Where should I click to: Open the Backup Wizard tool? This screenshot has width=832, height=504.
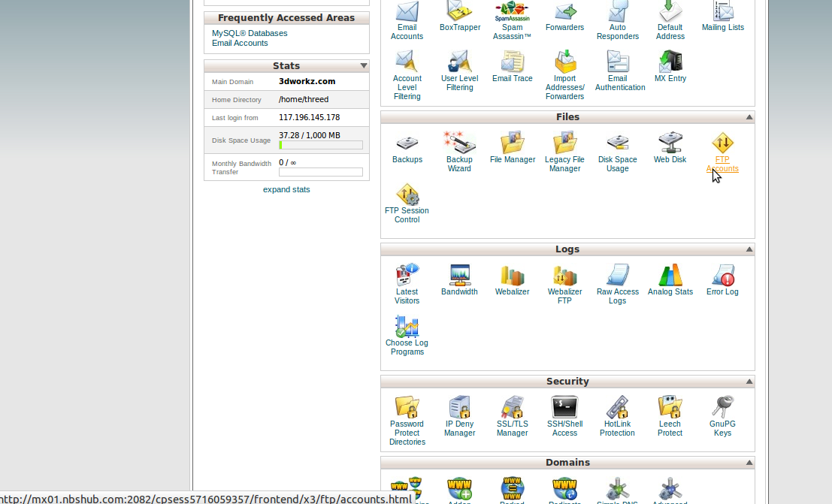tap(459, 143)
